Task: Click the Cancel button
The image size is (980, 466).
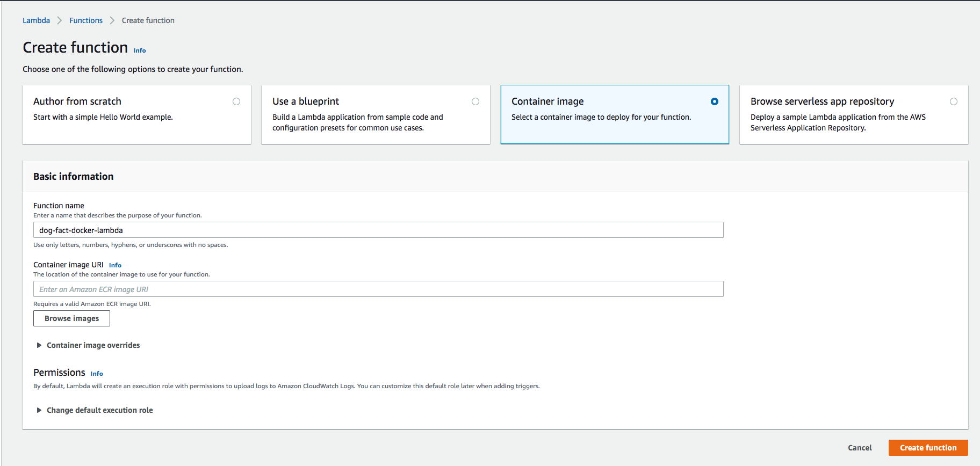Action: pos(860,448)
